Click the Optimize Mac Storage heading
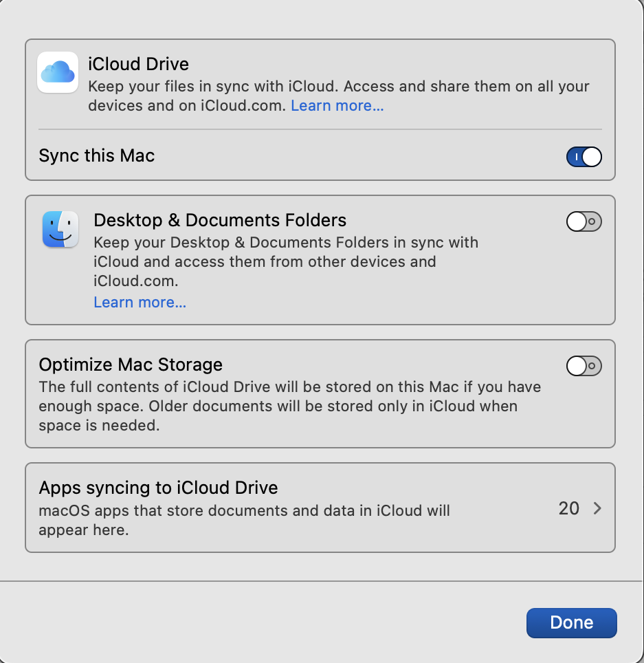The image size is (644, 663). 131,365
